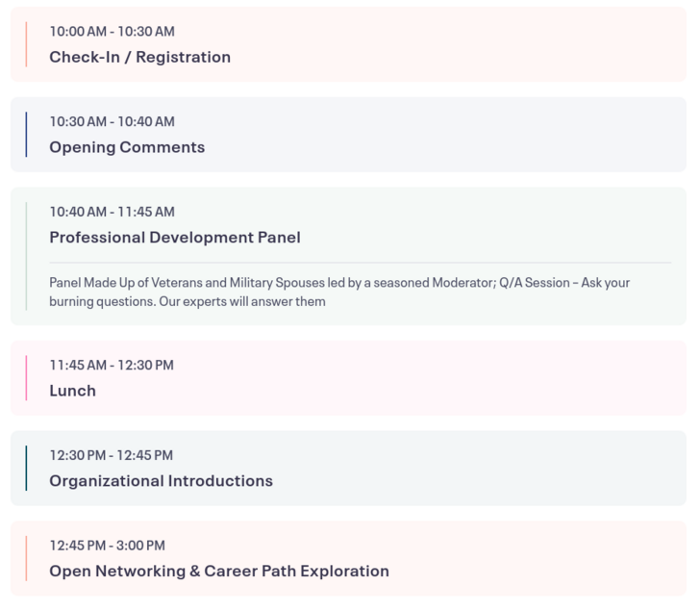The image size is (700, 611).
Task: Open the Opening Comments agenda card
Action: 348,135
